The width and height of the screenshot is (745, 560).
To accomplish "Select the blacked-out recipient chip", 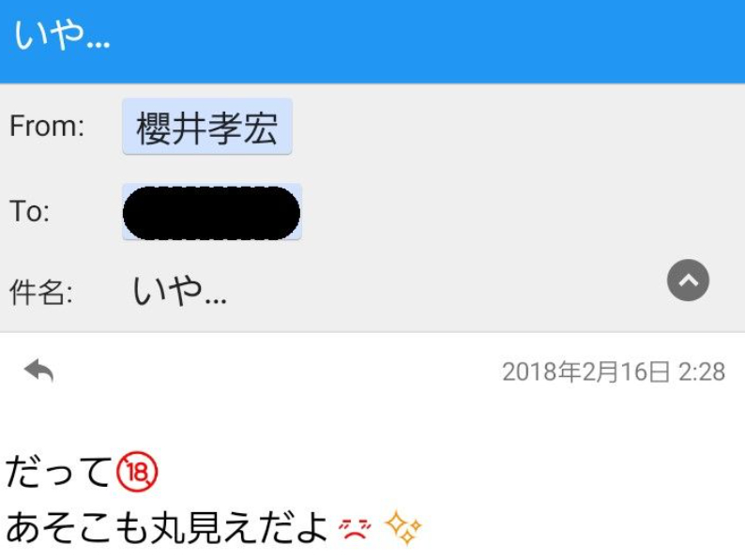I will (211, 212).
